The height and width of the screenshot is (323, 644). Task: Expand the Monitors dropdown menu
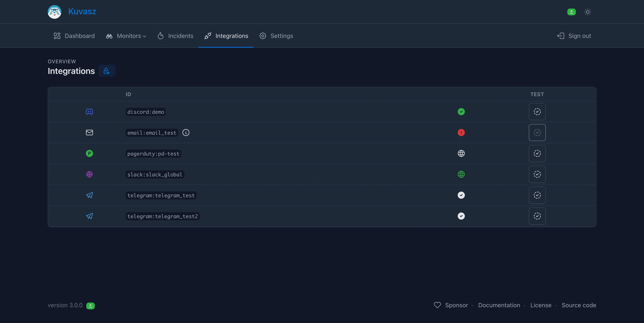click(x=126, y=36)
